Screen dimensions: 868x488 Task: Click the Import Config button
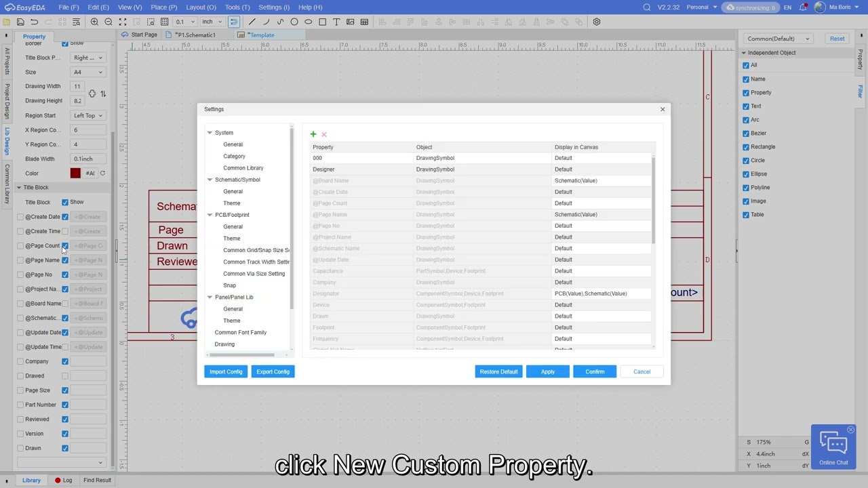click(226, 371)
